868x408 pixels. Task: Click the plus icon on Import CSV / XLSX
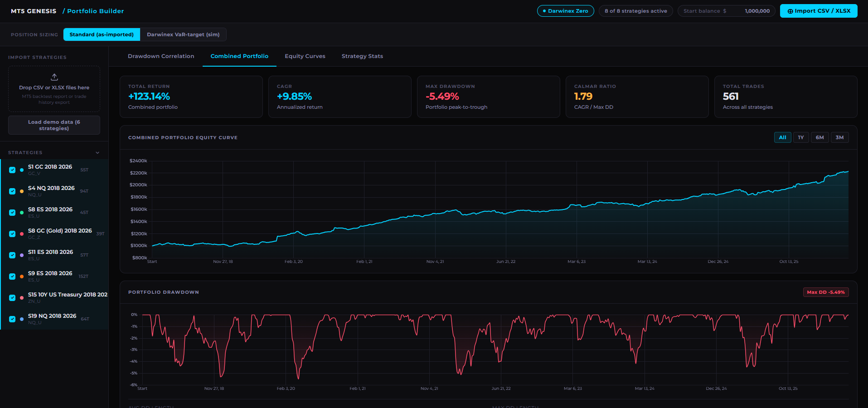[790, 11]
